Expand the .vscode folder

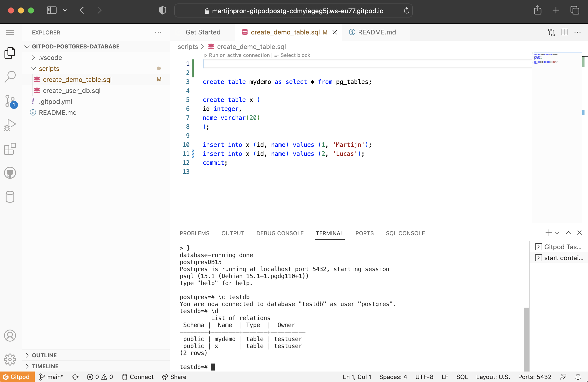coord(50,58)
